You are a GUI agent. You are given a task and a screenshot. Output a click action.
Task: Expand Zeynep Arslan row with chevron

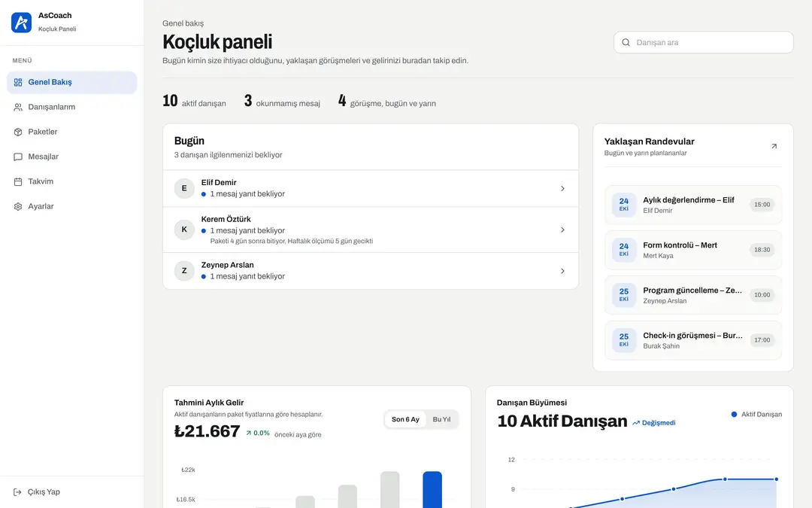coord(562,271)
